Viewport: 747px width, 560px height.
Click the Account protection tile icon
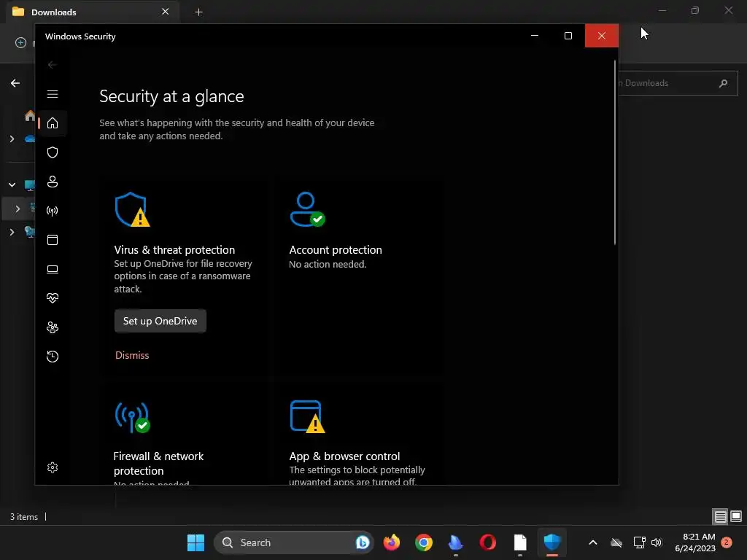click(307, 209)
